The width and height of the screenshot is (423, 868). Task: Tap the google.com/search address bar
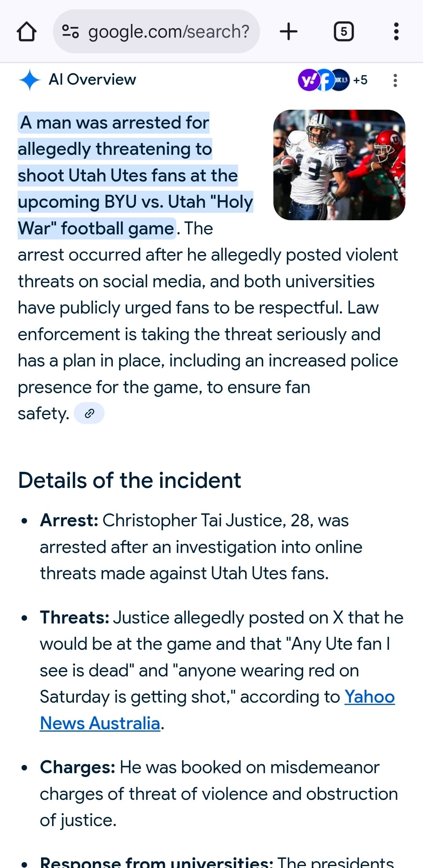coord(168,32)
